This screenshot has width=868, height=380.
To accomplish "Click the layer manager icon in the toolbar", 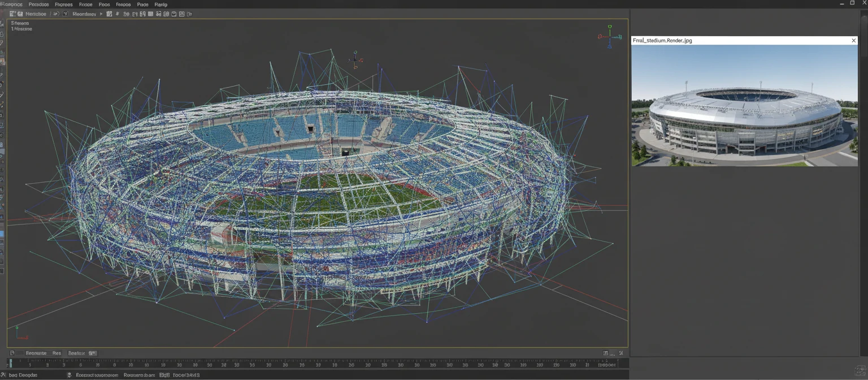I will click(x=151, y=14).
